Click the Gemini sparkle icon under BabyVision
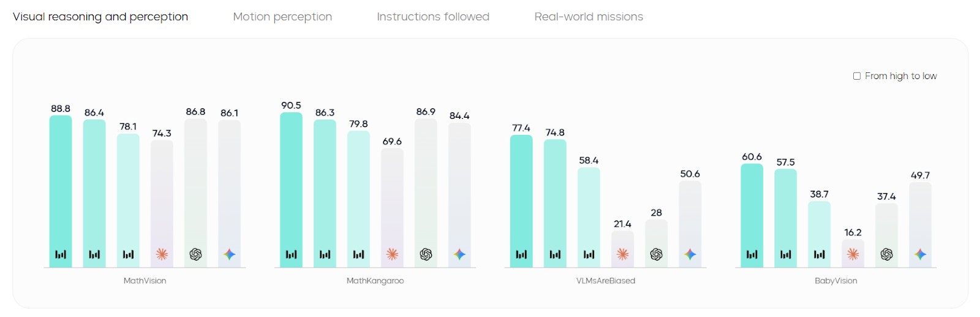980x317 pixels. 920,254
